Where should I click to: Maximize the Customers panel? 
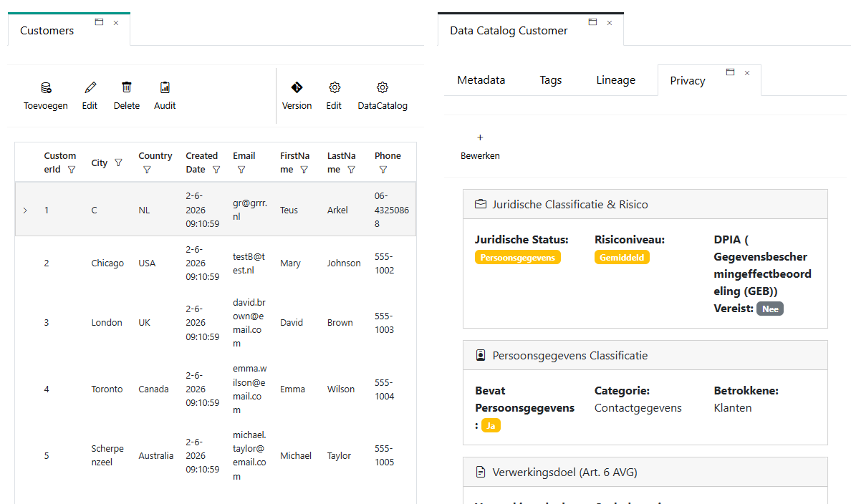pos(99,22)
